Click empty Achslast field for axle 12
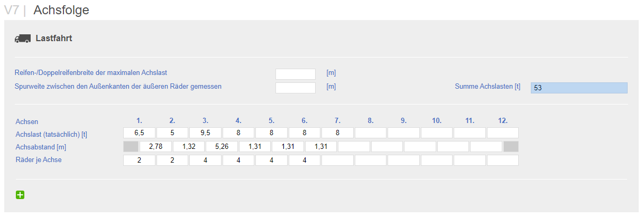644x217 pixels. [x=503, y=133]
